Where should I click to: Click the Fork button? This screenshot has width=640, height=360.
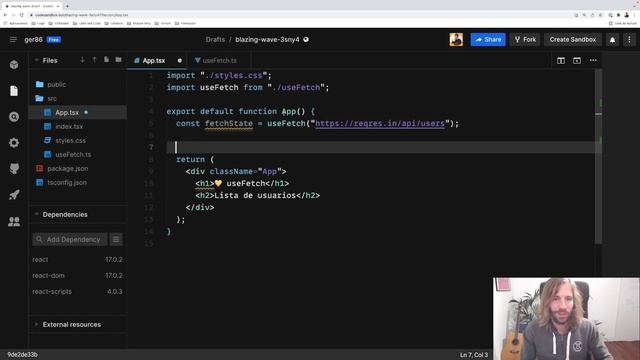(525, 40)
